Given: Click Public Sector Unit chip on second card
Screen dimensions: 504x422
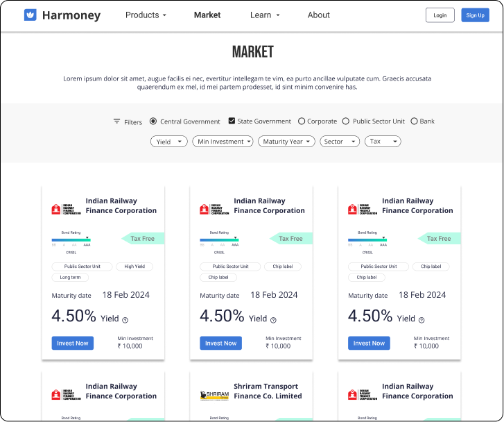Looking at the screenshot, I should pos(230,267).
